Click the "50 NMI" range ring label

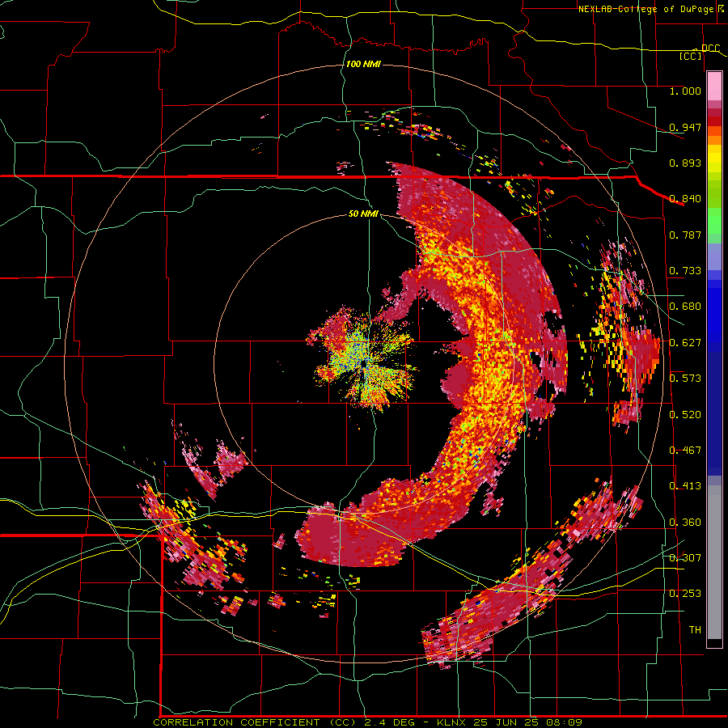[x=363, y=214]
